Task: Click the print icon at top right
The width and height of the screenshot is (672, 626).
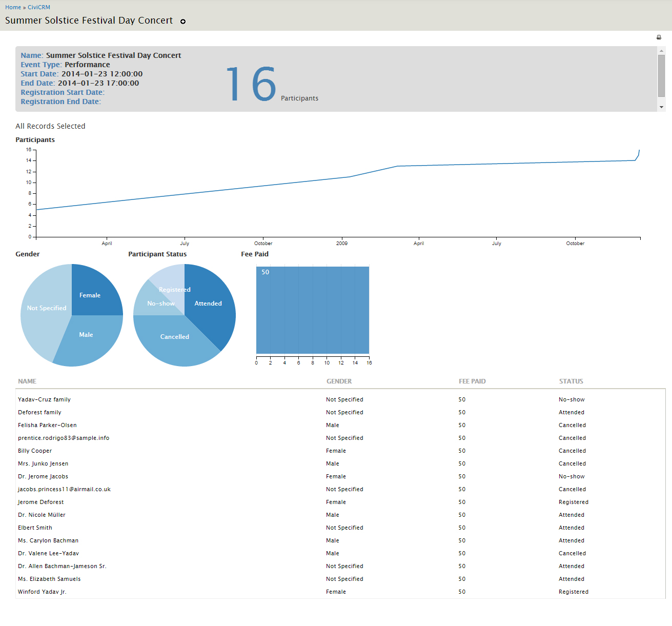Action: tap(659, 37)
